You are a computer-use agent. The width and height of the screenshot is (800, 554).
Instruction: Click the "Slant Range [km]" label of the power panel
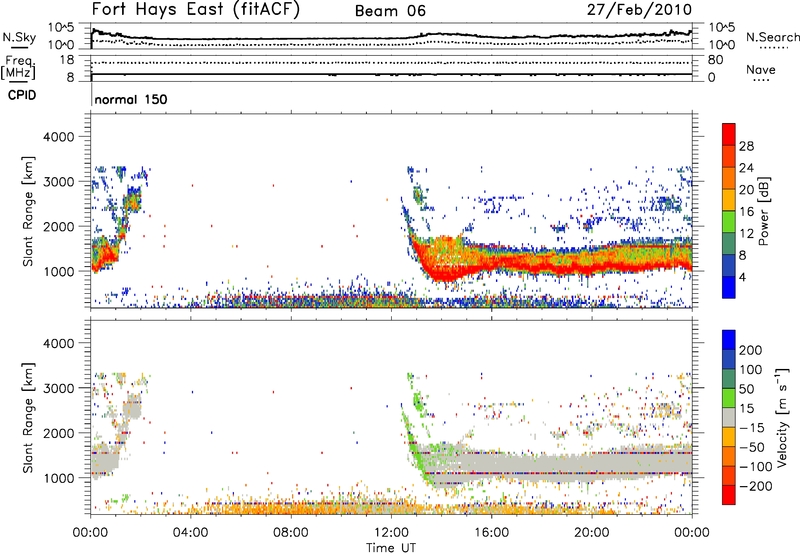(x=28, y=211)
